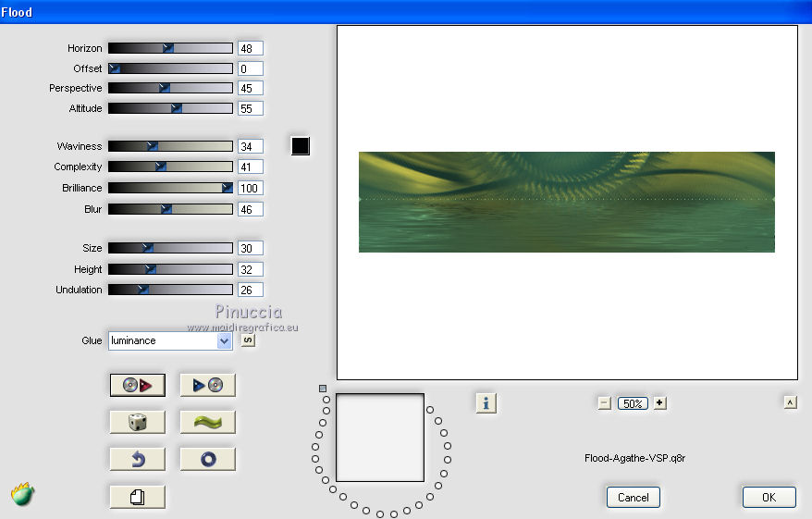
Task: Open the info 'i' button
Action: (x=486, y=403)
